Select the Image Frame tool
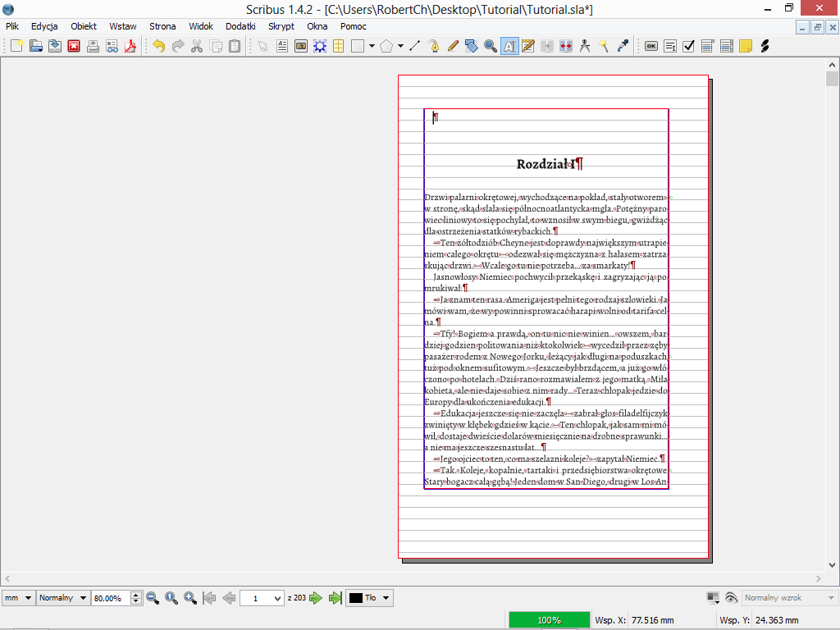This screenshot has width=840, height=630. pos(301,46)
